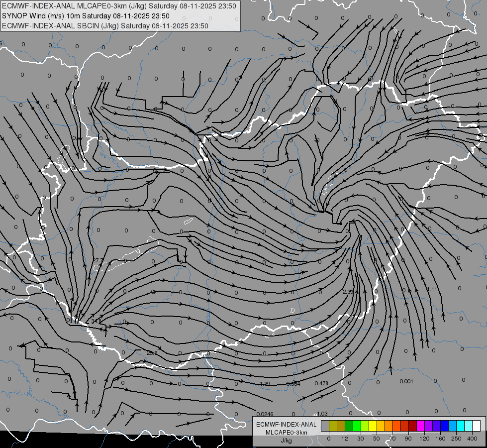The height and width of the screenshot is (448, 487).
Task: Click the legend tick label 400
Action: [x=472, y=439]
